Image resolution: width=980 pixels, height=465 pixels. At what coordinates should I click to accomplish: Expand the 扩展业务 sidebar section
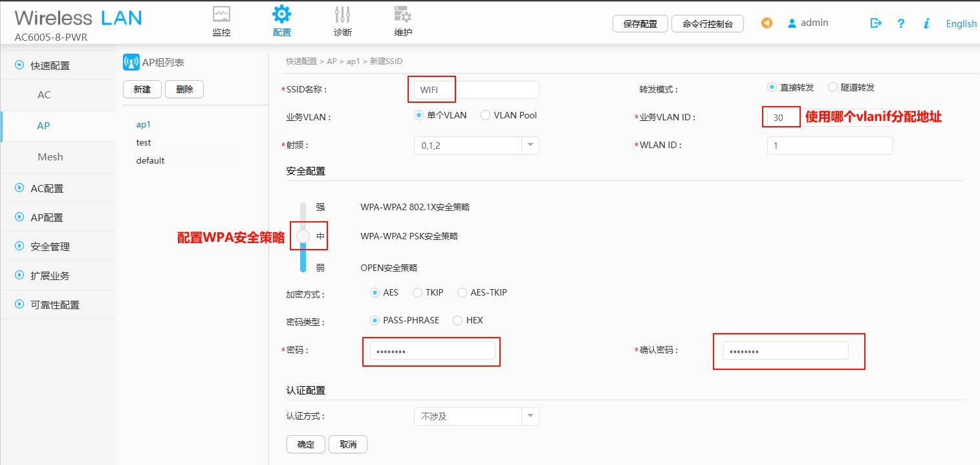pyautogui.click(x=19, y=276)
